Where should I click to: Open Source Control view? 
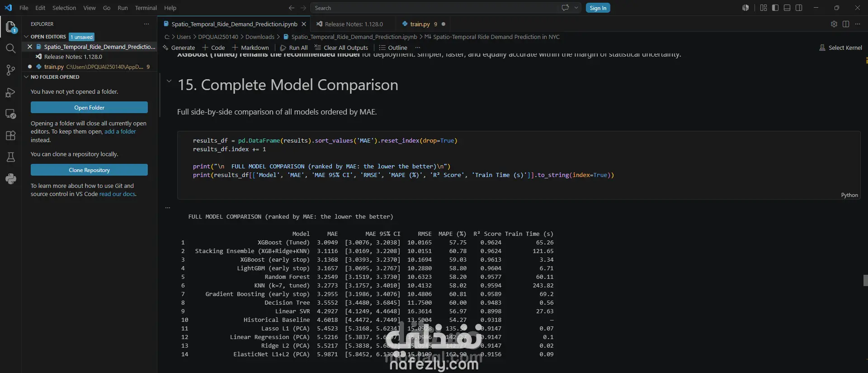pos(11,70)
